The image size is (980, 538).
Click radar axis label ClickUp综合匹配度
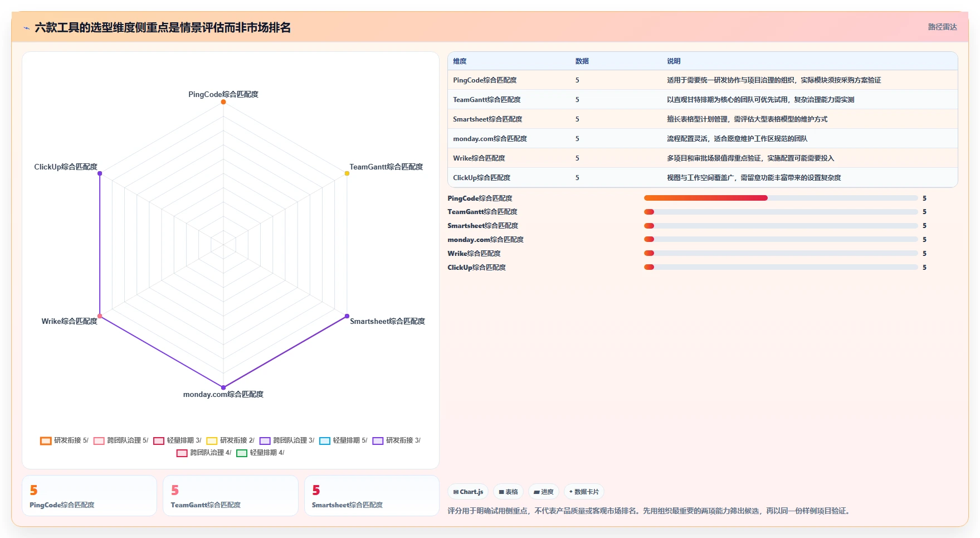66,167
